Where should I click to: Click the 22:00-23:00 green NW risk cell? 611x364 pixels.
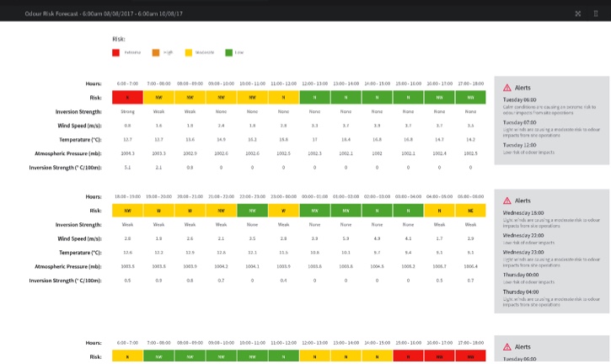coord(252,211)
